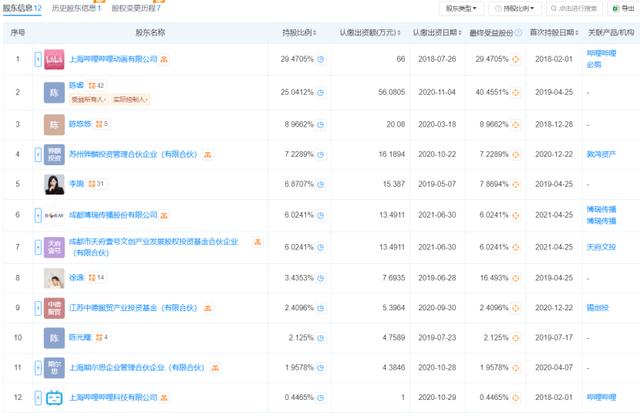Click the beneficiary path icon beside 40.4551%

point(516,93)
